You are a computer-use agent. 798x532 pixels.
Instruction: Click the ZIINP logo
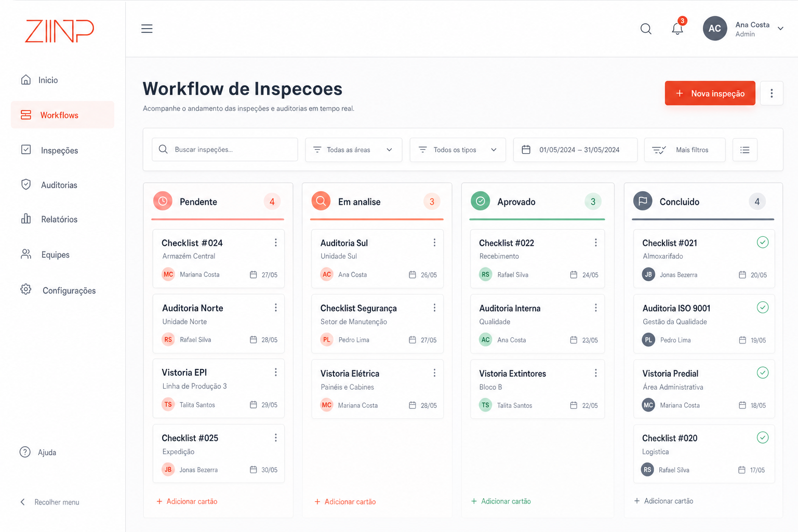(x=60, y=31)
